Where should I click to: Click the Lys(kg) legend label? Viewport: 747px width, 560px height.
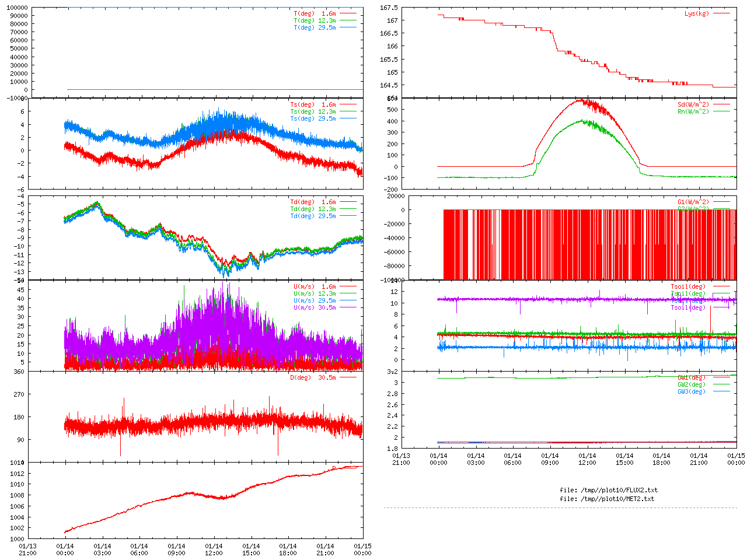(697, 13)
